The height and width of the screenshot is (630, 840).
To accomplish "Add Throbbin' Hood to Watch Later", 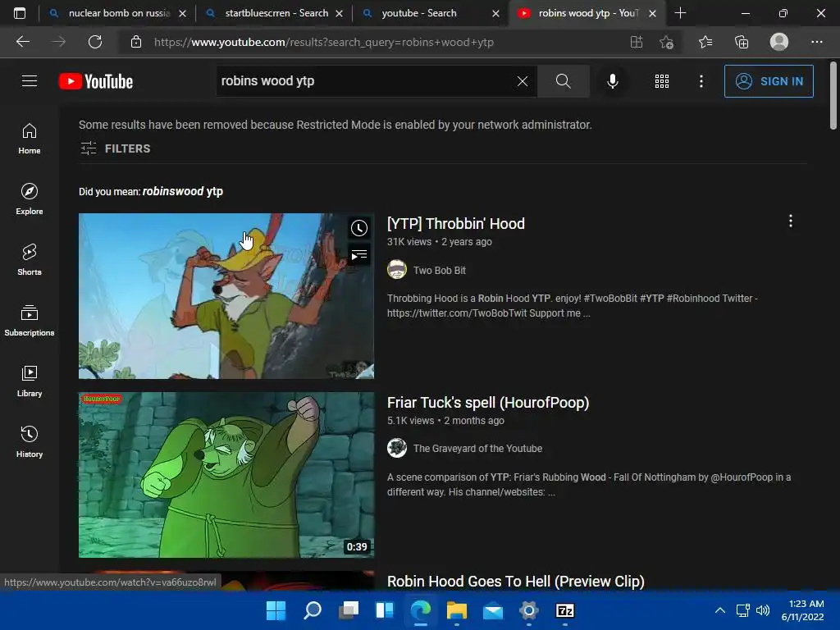I will click(x=359, y=228).
